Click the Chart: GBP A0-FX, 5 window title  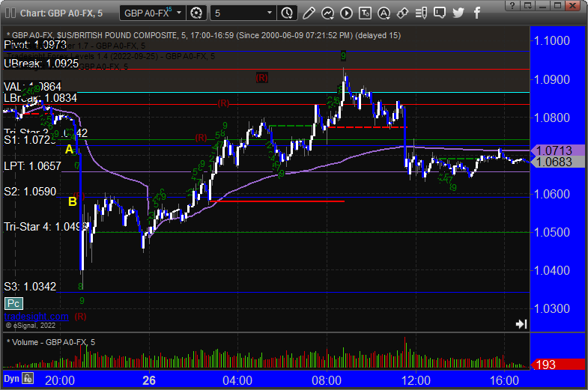pos(61,13)
